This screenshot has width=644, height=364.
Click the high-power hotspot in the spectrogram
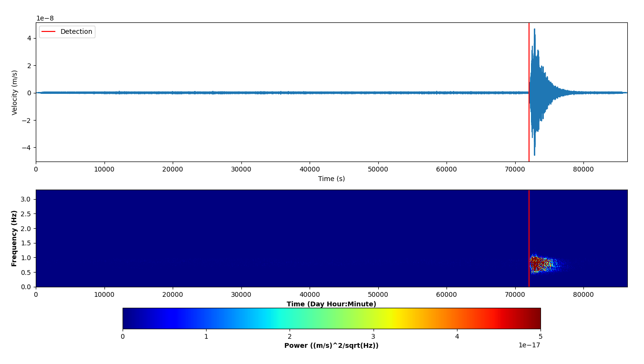point(536,263)
